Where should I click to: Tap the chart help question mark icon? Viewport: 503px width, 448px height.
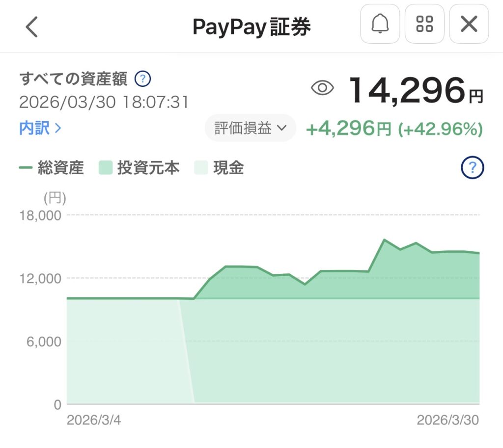[x=472, y=168]
